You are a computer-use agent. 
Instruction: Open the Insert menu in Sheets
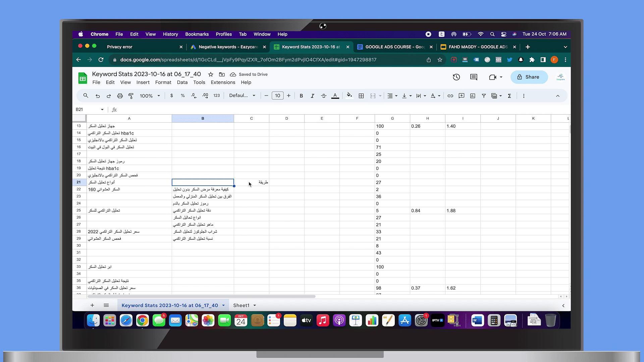143,82
